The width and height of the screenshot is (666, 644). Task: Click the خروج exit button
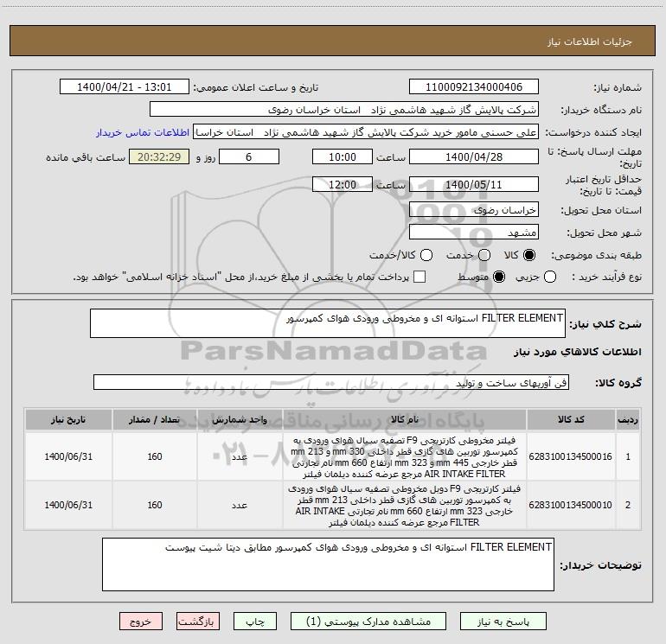point(141,622)
